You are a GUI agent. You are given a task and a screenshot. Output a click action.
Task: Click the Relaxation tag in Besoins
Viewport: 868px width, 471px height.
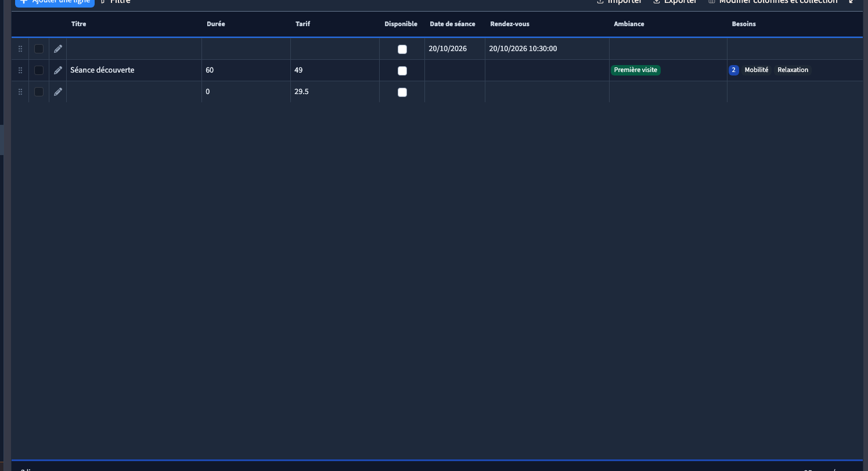click(x=793, y=70)
